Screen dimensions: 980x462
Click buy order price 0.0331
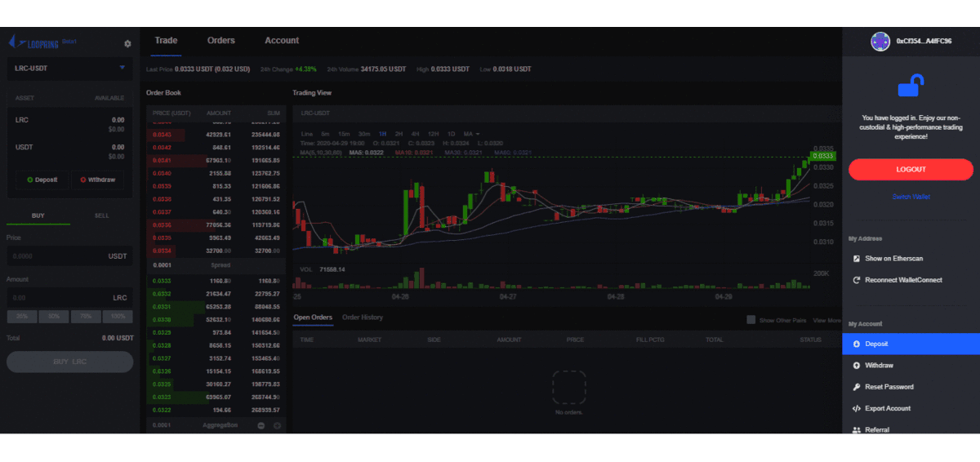(163, 306)
